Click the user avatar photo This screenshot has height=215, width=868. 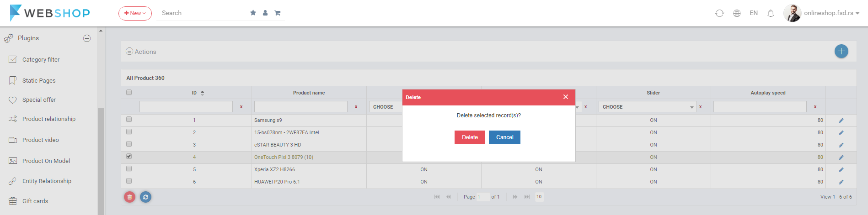coord(792,13)
